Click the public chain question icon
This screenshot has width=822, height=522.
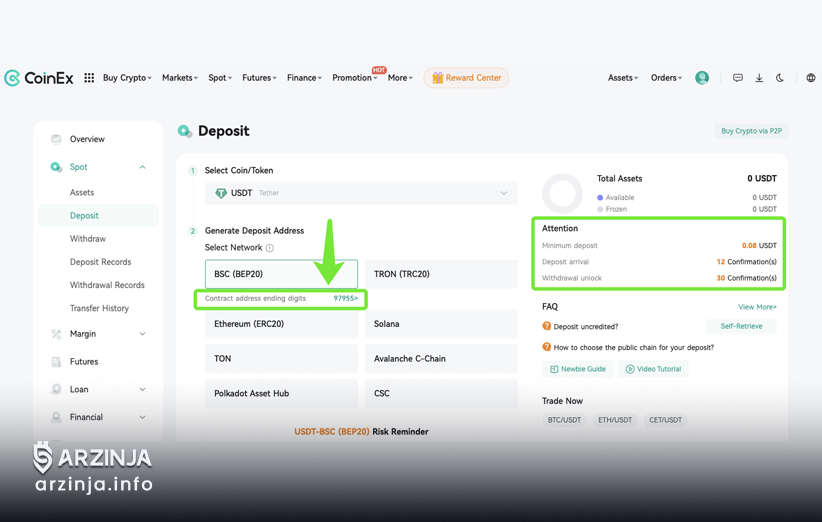(x=546, y=347)
